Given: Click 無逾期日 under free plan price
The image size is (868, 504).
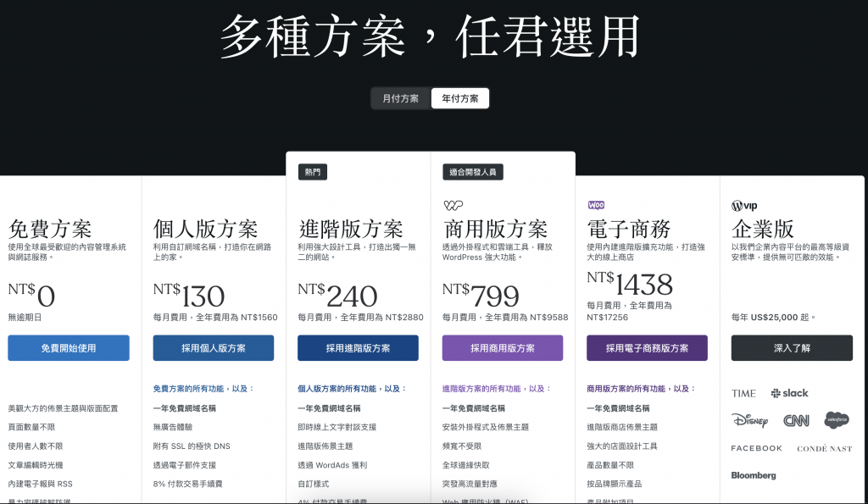Looking at the screenshot, I should click(25, 318).
